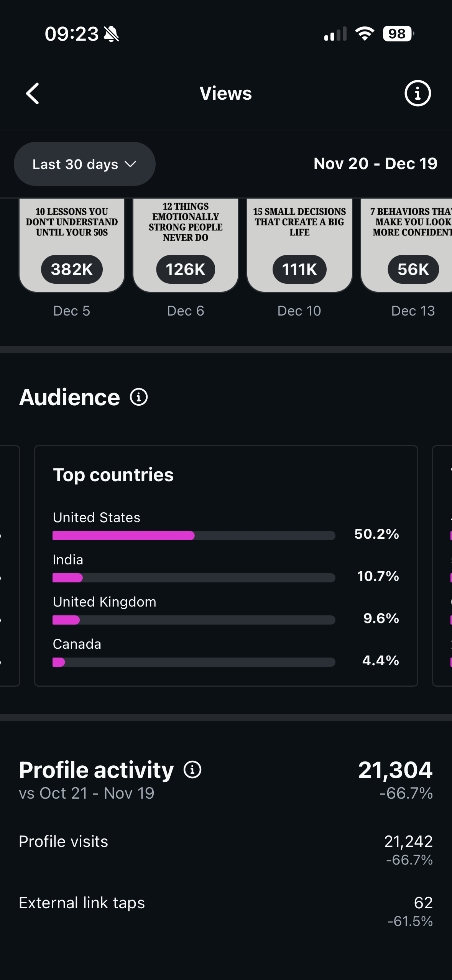Viewport: 452px width, 980px height.
Task: Open the Last 30 days dropdown
Action: (85, 164)
